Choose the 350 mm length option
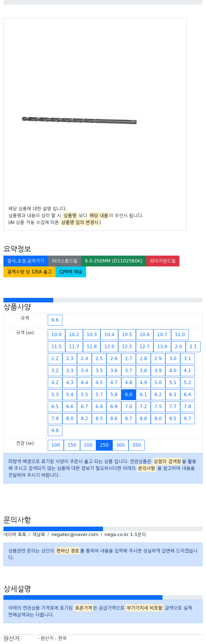 [136, 445]
